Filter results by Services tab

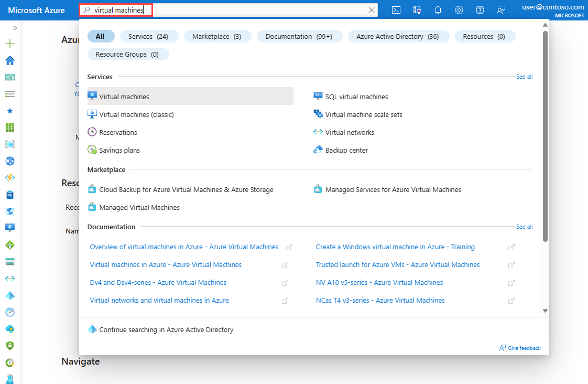(149, 36)
